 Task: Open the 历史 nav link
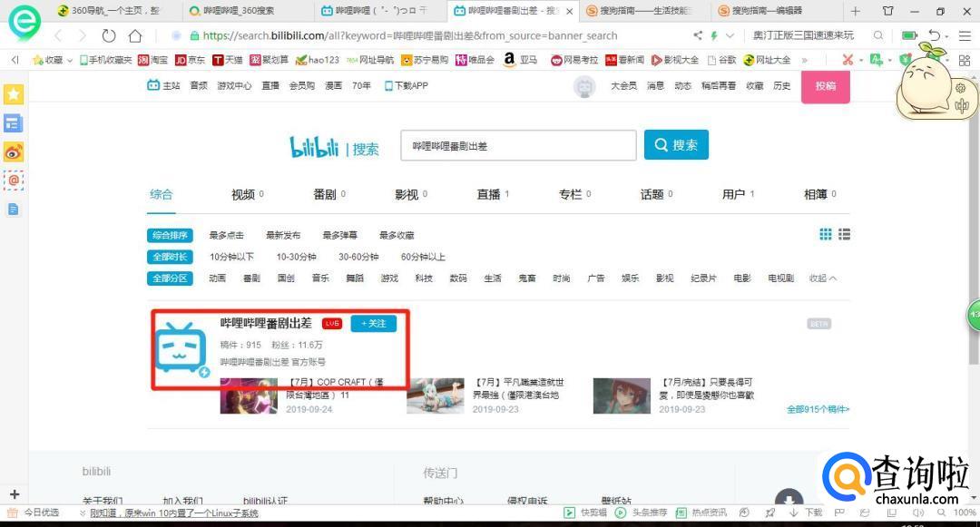click(782, 86)
